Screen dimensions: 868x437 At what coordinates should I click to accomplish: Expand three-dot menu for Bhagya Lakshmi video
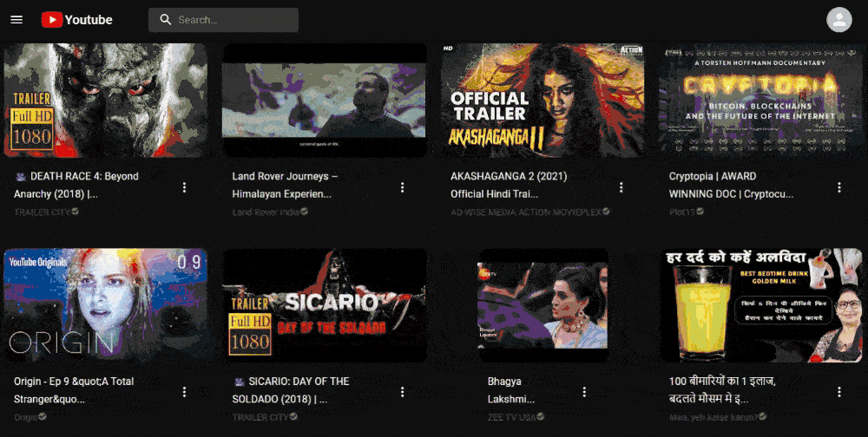tap(621, 392)
